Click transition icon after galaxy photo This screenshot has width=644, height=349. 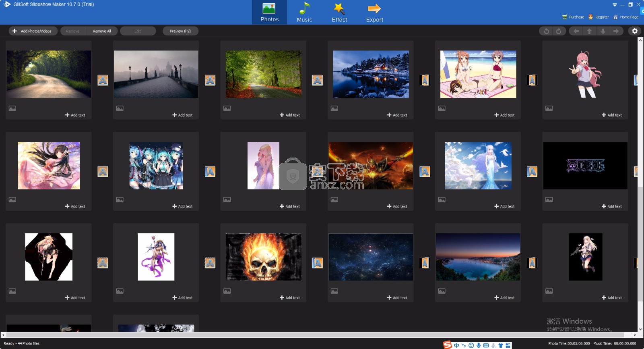click(x=425, y=263)
